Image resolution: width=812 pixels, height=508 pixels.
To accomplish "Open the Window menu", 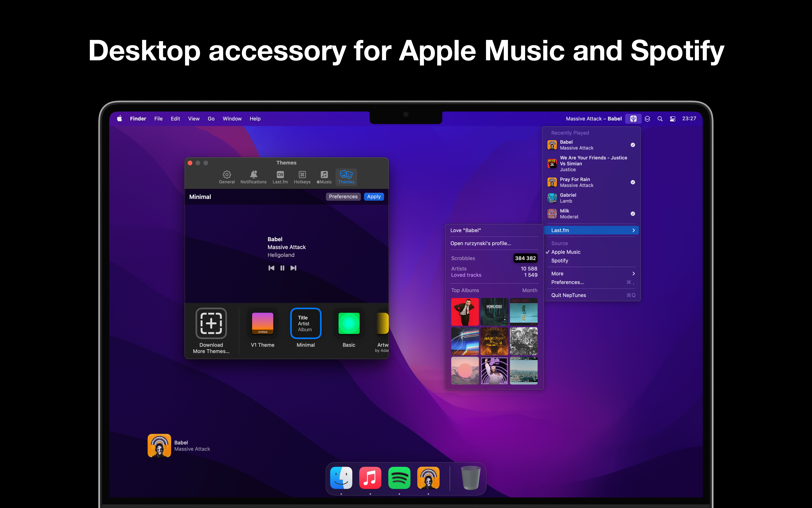I will click(x=232, y=119).
